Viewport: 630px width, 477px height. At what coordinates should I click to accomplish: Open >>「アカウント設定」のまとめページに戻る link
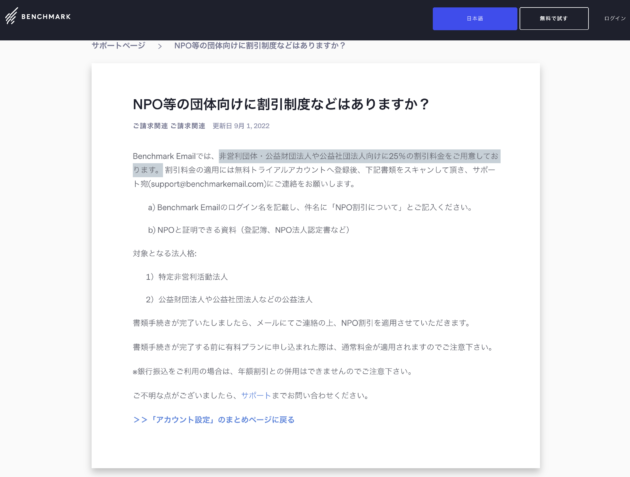pyautogui.click(x=214, y=420)
